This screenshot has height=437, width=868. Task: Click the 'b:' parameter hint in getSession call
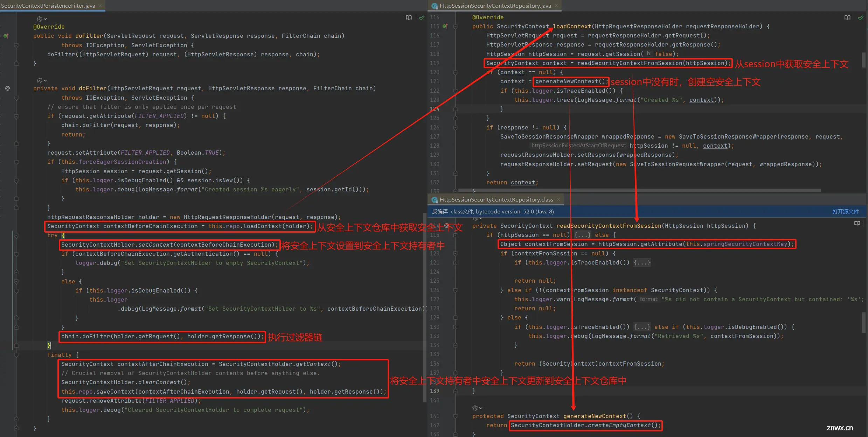pyautogui.click(x=649, y=54)
